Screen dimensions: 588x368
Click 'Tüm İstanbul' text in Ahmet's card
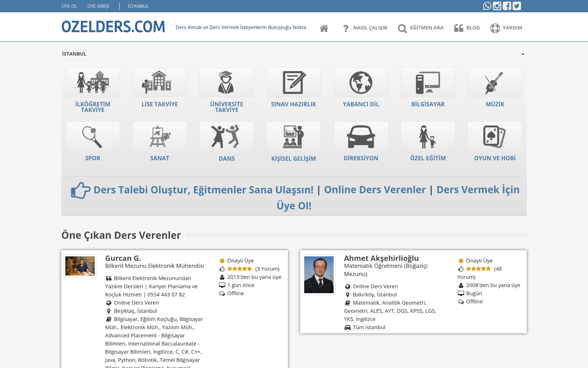[369, 328]
